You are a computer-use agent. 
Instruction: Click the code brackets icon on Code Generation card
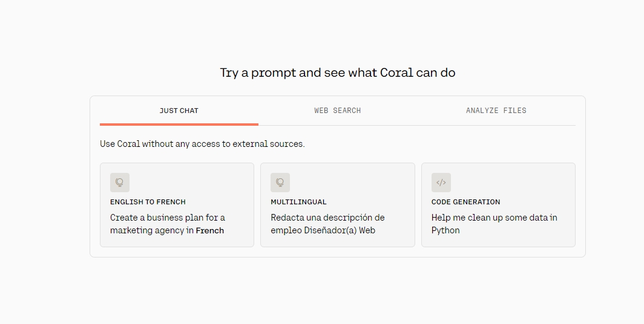(441, 183)
